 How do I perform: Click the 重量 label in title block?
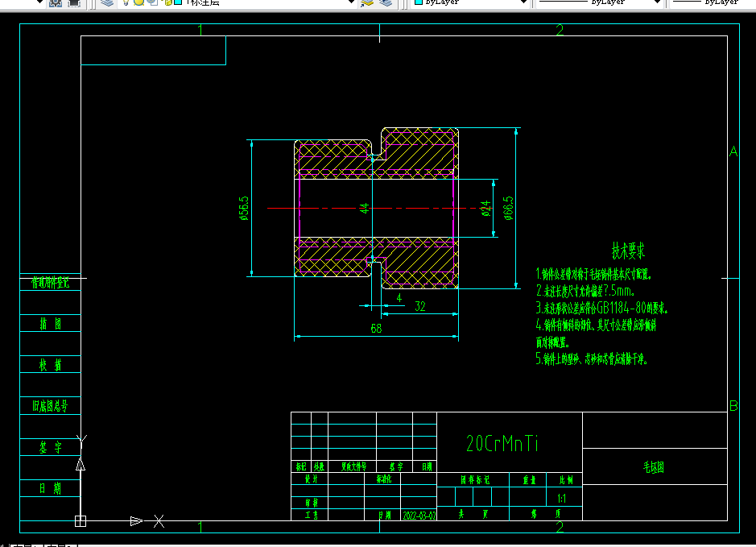pyautogui.click(x=529, y=479)
